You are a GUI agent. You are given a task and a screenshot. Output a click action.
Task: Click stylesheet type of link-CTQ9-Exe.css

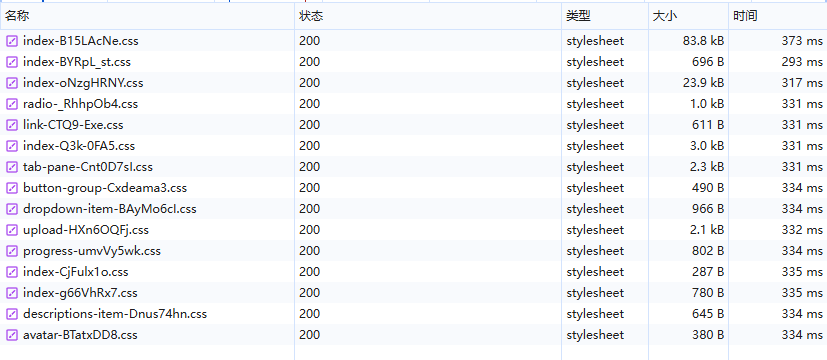point(595,125)
